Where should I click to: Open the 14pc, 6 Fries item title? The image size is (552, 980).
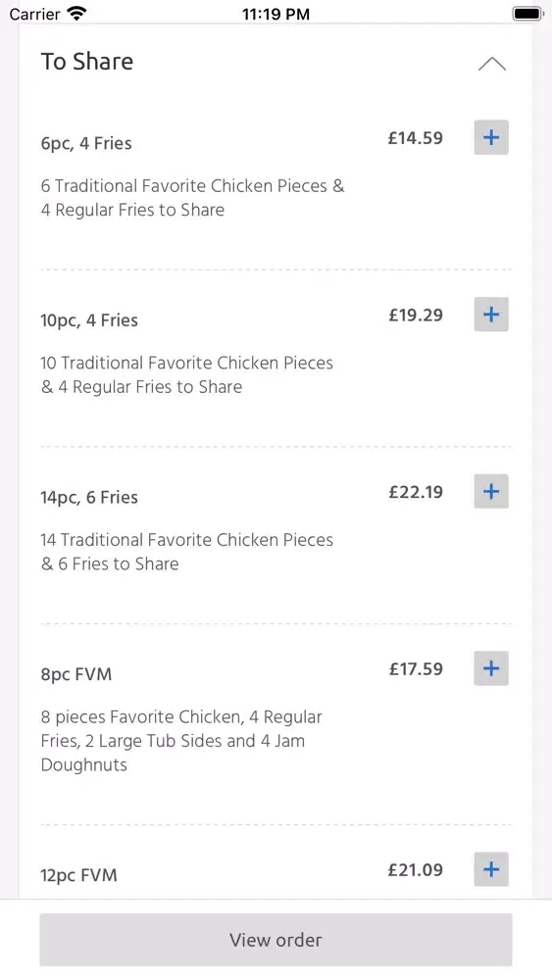(x=89, y=497)
